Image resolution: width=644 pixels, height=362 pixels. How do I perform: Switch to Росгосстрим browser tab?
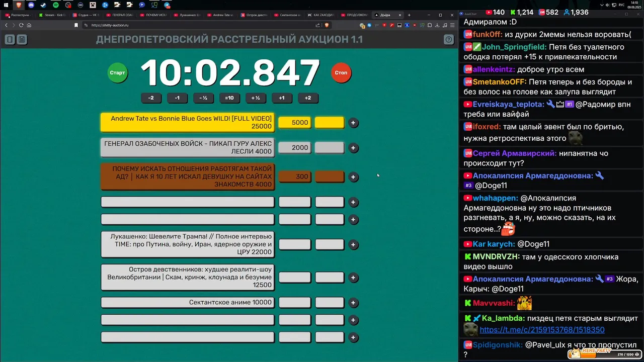point(18,15)
